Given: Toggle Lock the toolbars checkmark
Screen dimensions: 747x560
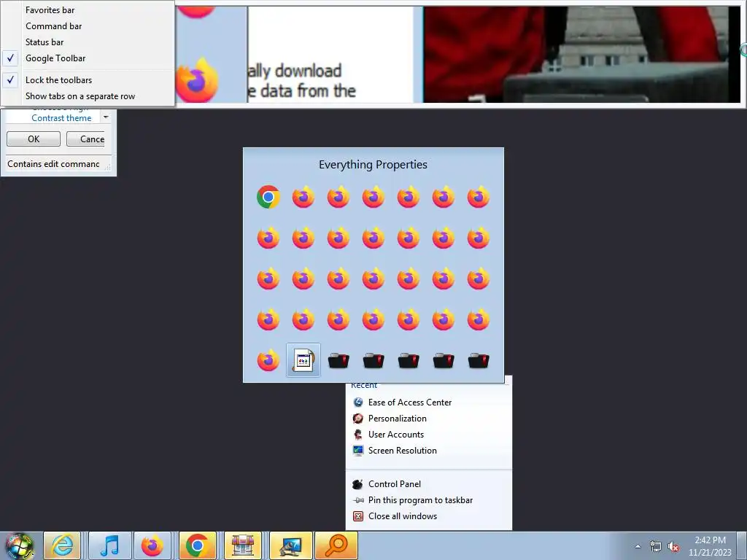Looking at the screenshot, I should click(x=88, y=80).
